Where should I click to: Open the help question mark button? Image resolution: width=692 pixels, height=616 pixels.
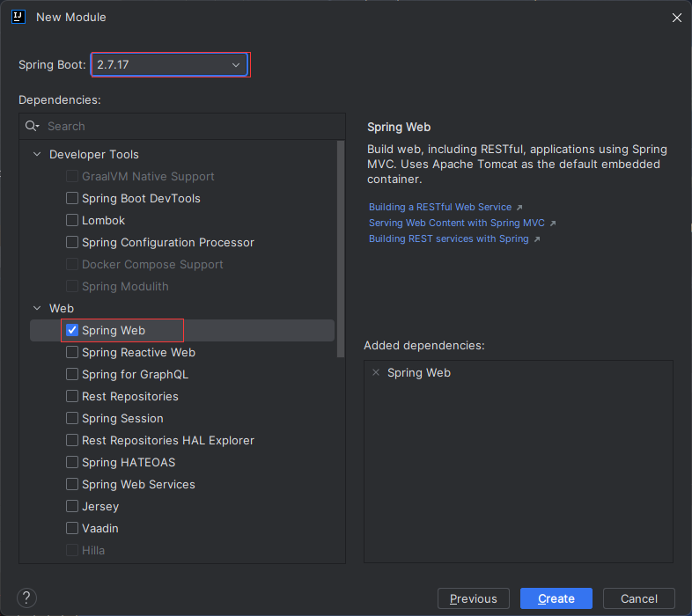pos(26,598)
